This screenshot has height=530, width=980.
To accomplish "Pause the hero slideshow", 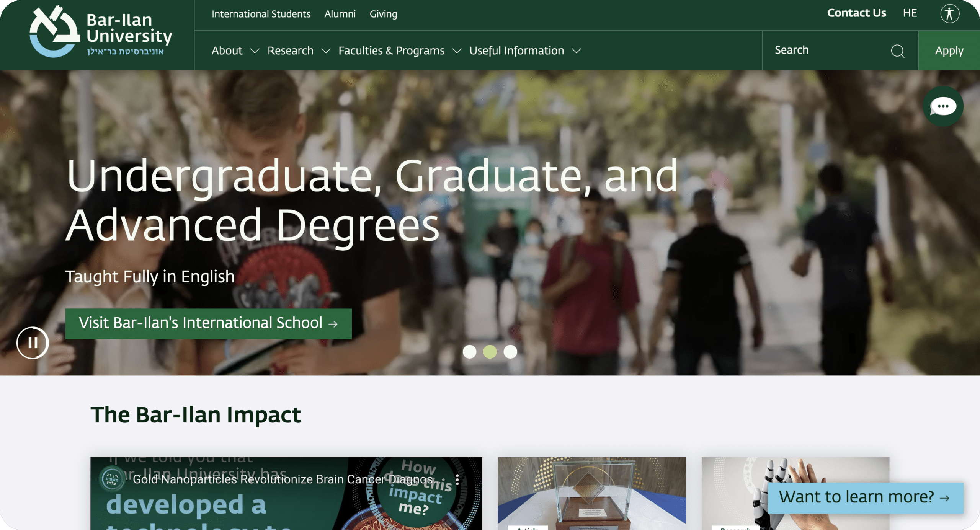I will pos(33,343).
